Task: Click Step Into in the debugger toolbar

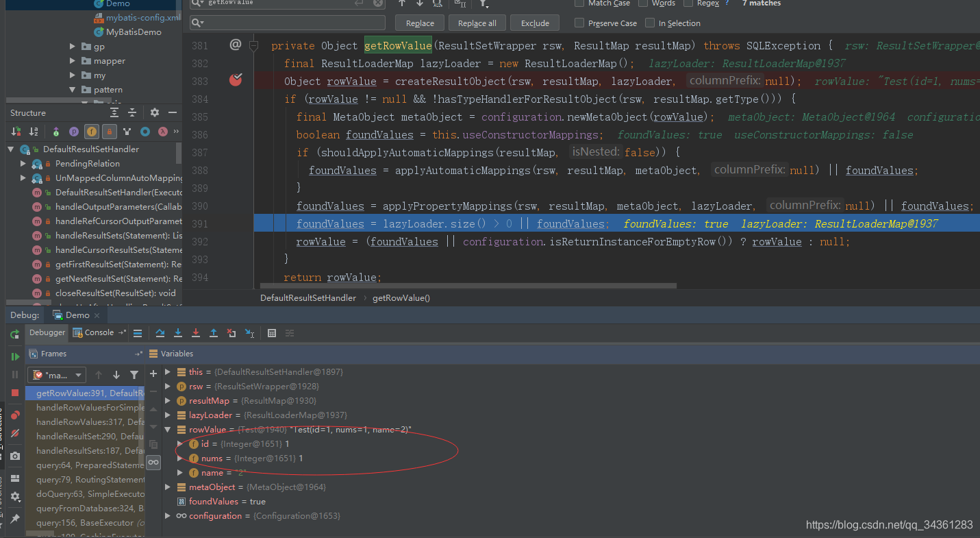Action: coord(178,333)
